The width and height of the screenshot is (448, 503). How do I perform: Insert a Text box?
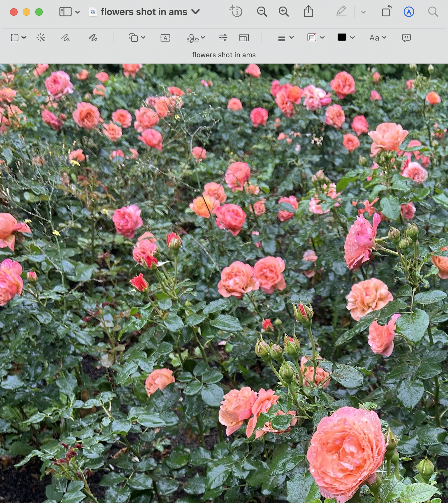[x=165, y=38]
